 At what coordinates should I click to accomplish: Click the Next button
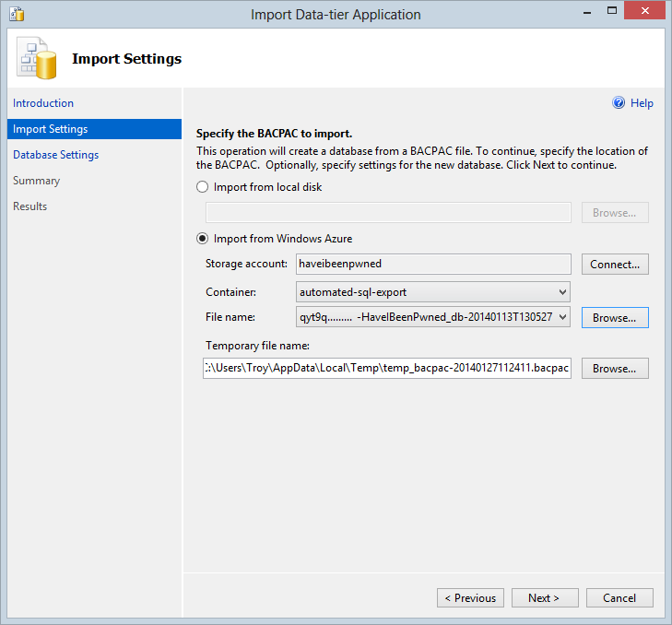[x=544, y=598]
